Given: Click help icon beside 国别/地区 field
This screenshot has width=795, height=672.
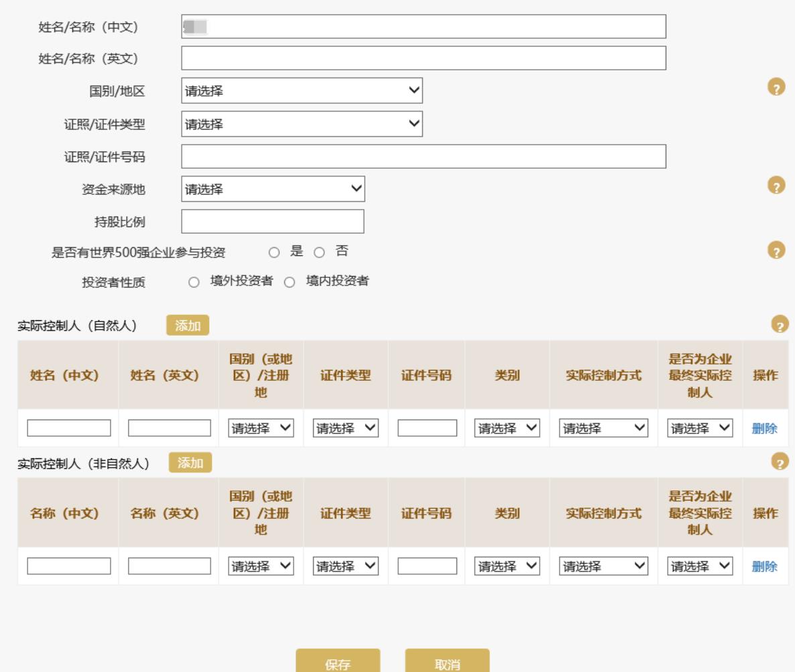Looking at the screenshot, I should click(776, 89).
